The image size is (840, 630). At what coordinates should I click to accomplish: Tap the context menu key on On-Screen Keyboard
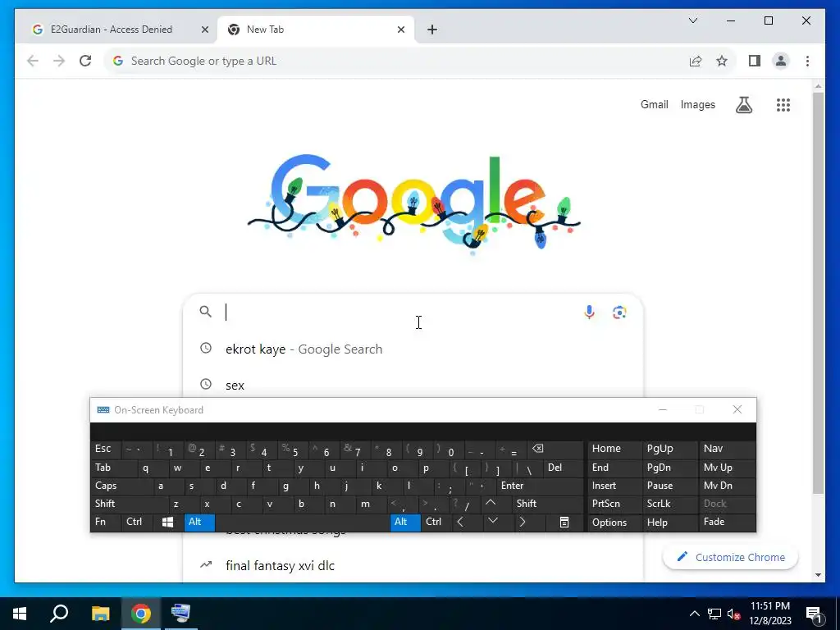point(564,522)
